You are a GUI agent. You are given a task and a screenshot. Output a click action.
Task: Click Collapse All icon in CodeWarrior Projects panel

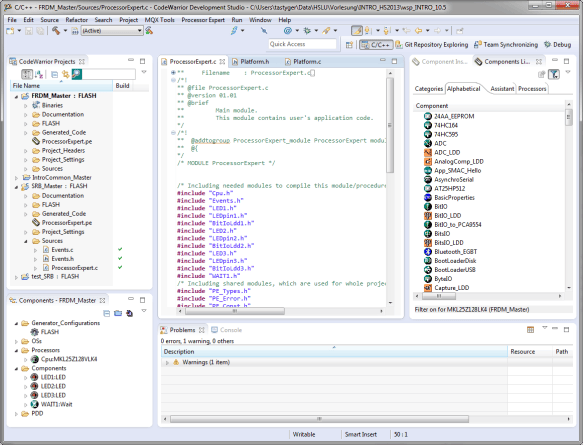click(x=54, y=75)
